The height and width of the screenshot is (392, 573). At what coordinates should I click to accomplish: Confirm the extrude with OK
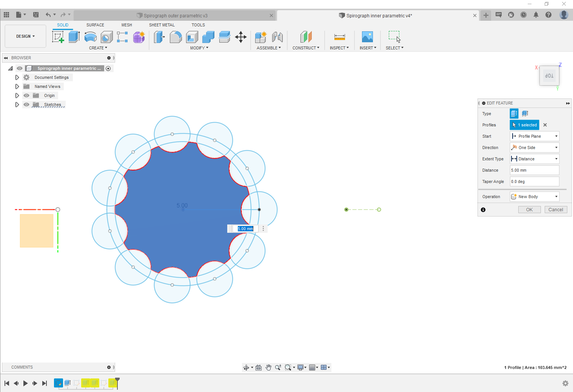tap(529, 209)
